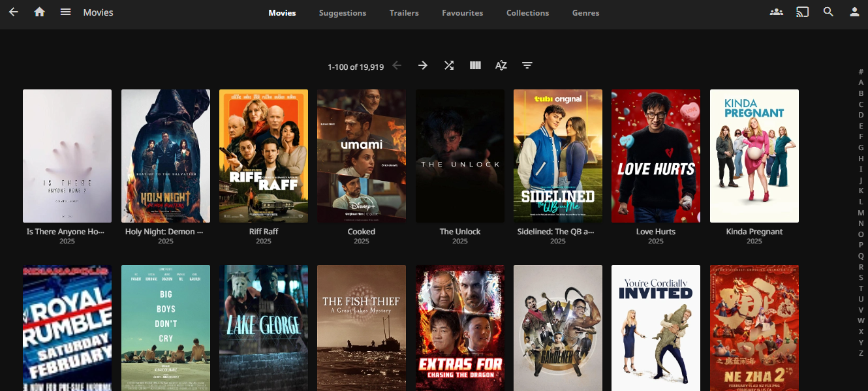Jump to letter W in alphabet picker

pos(861,321)
